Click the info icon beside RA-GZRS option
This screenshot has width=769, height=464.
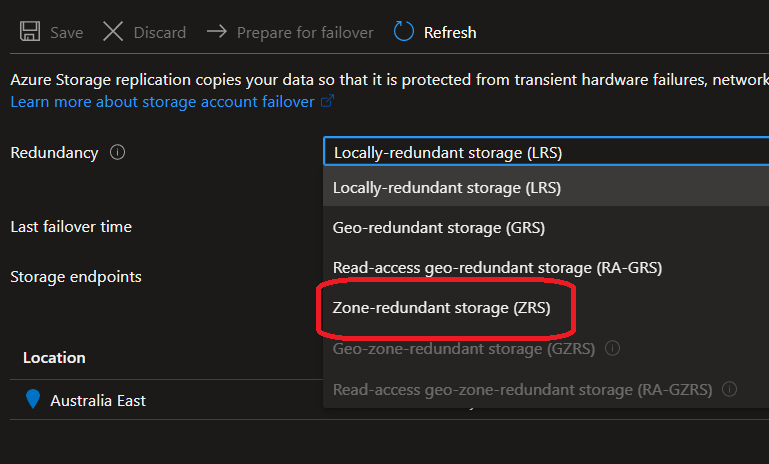click(730, 389)
